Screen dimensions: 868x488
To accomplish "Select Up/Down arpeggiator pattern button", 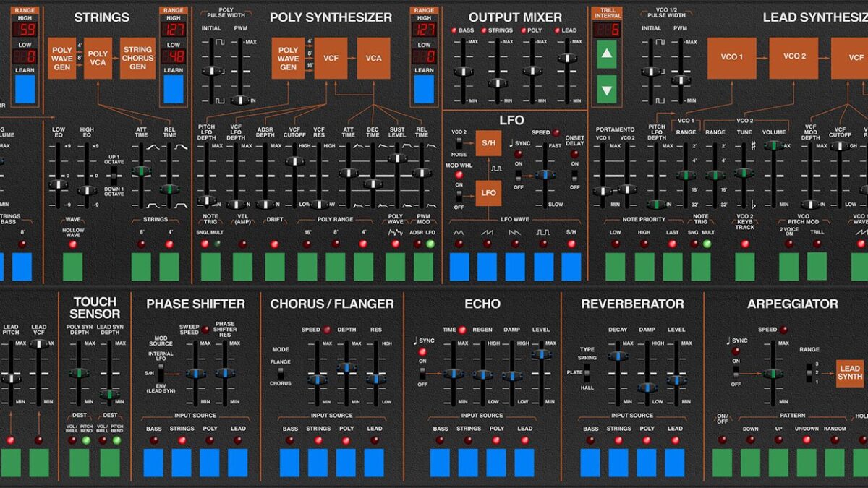I will [806, 463].
